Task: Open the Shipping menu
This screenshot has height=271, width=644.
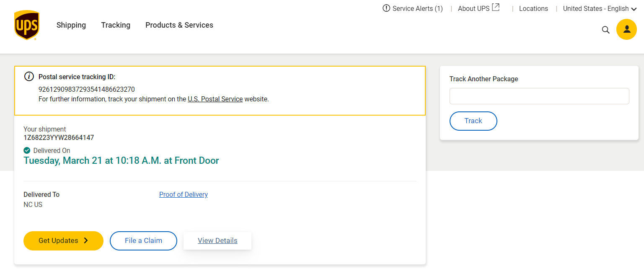Action: [71, 25]
